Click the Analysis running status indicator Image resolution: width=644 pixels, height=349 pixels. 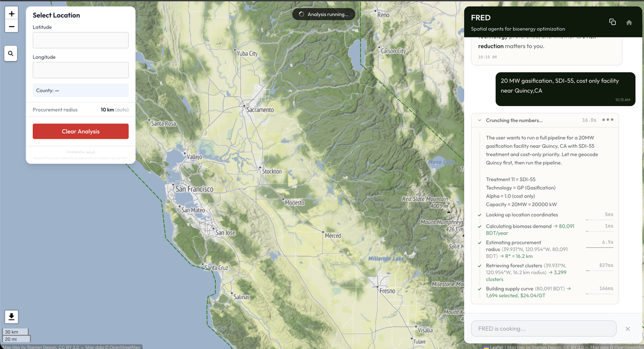[323, 14]
